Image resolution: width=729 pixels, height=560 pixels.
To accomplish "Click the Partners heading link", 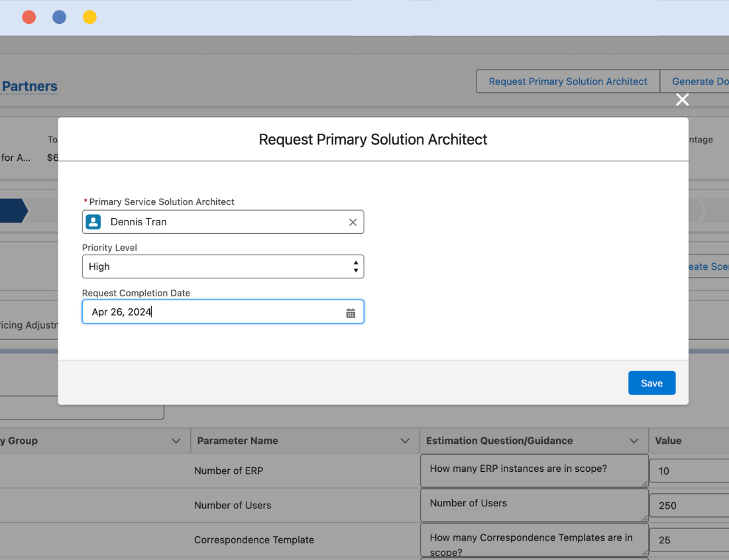I will coord(29,86).
